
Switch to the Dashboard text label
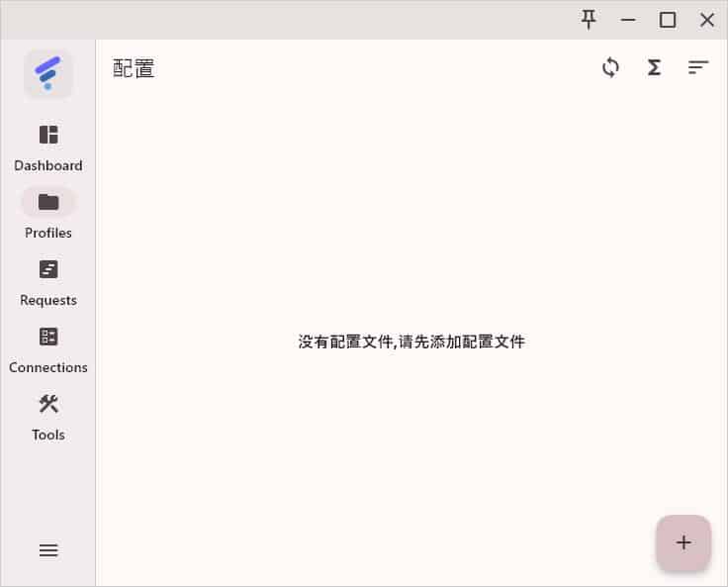pyautogui.click(x=48, y=165)
